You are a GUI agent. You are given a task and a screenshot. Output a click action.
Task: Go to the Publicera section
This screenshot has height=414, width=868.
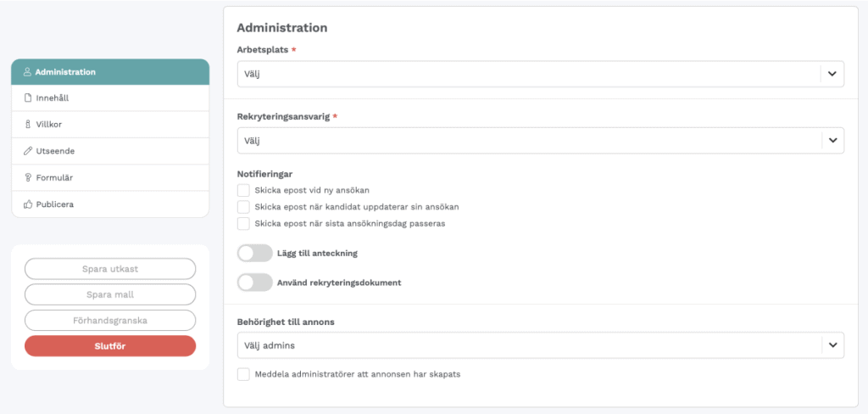click(x=110, y=204)
